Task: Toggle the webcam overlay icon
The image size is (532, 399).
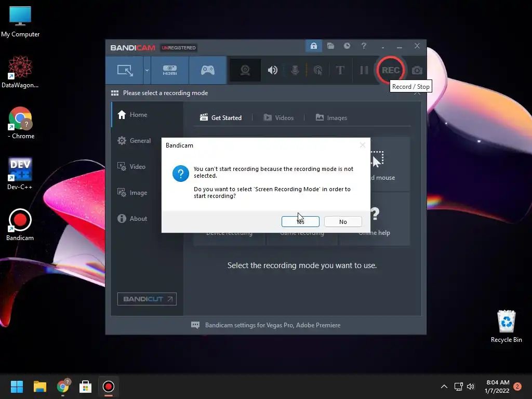Action: pos(245,70)
